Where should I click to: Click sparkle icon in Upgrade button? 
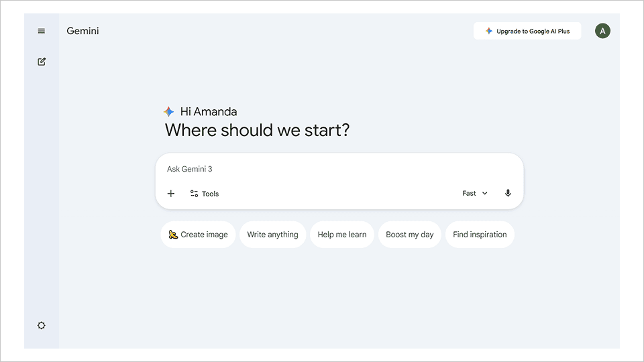click(x=489, y=31)
